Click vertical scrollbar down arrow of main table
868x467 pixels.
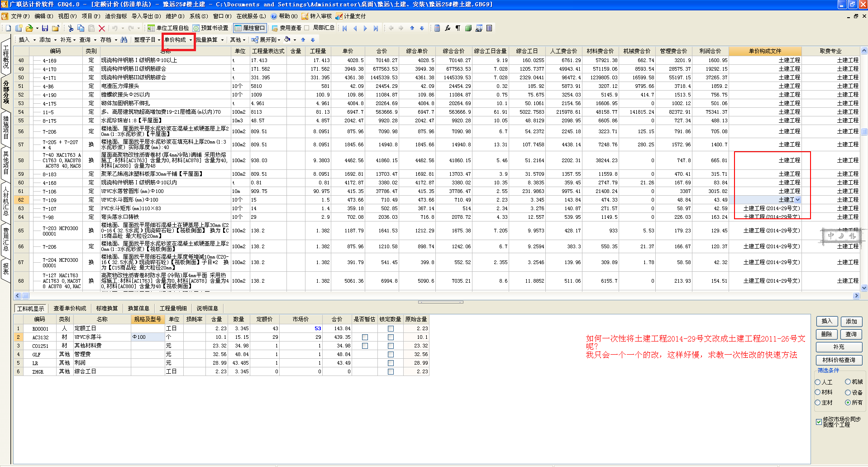(x=864, y=288)
